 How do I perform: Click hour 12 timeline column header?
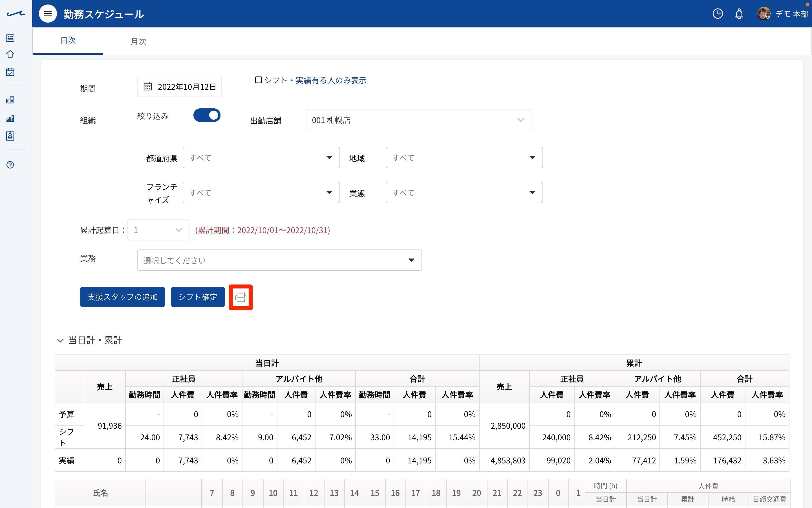click(314, 493)
